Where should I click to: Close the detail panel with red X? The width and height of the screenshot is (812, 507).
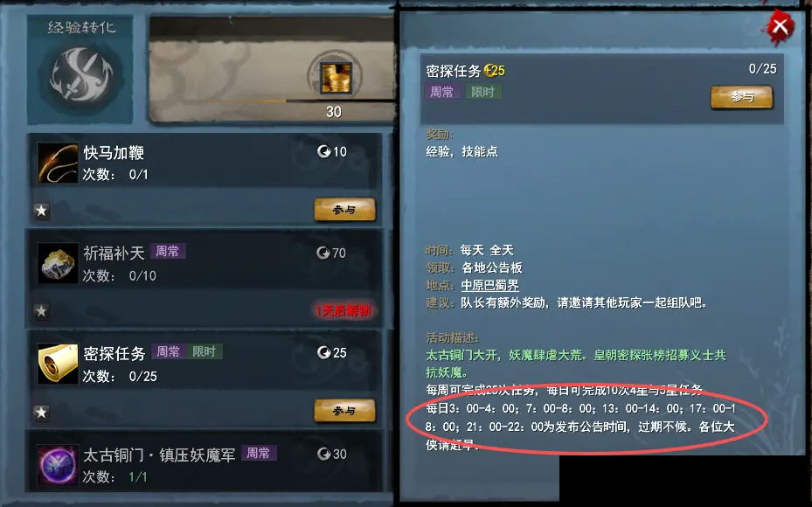[780, 26]
